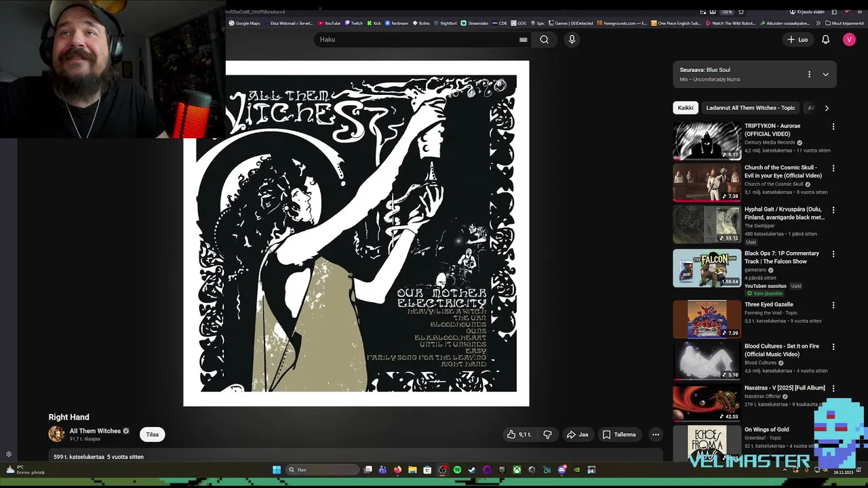The image size is (868, 488).
Task: Open Epic Games Launcher from taskbar
Action: [x=502, y=470]
